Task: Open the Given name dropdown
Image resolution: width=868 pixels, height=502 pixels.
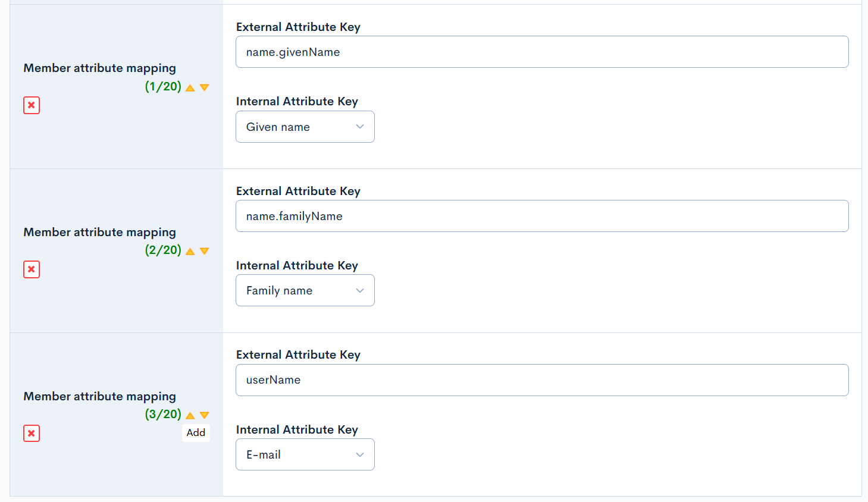Action: pyautogui.click(x=305, y=127)
